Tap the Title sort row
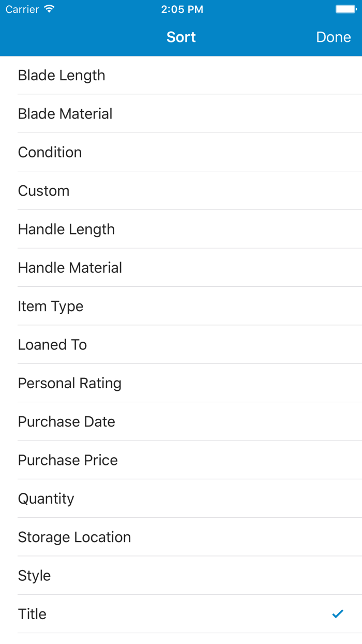This screenshot has height=644, width=362. pyautogui.click(x=33, y=614)
